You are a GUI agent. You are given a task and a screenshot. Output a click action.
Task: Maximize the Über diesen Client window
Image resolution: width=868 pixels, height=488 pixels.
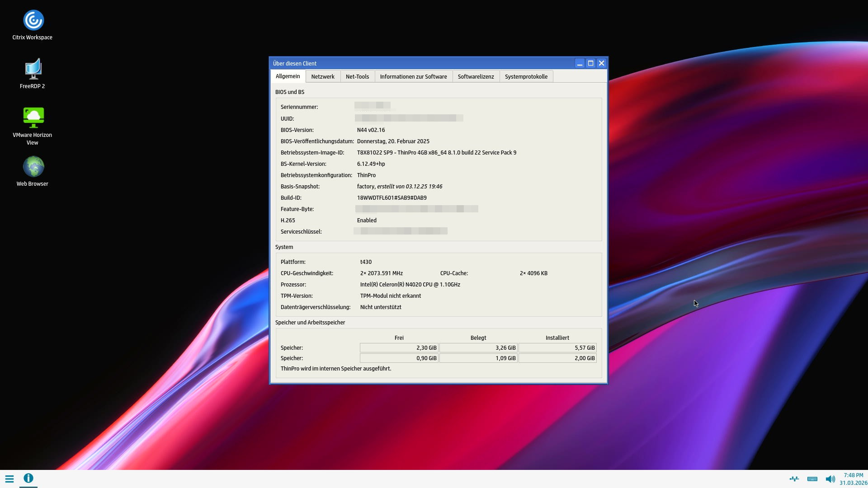pos(590,63)
